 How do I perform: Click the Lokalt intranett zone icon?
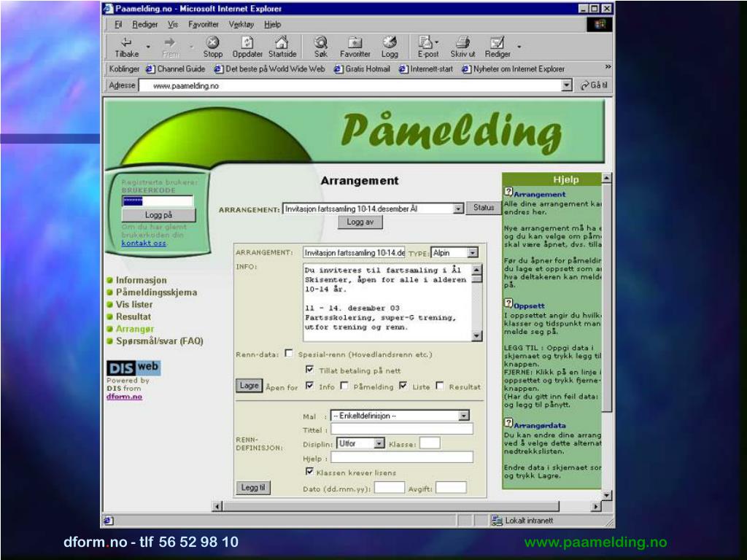(x=497, y=521)
